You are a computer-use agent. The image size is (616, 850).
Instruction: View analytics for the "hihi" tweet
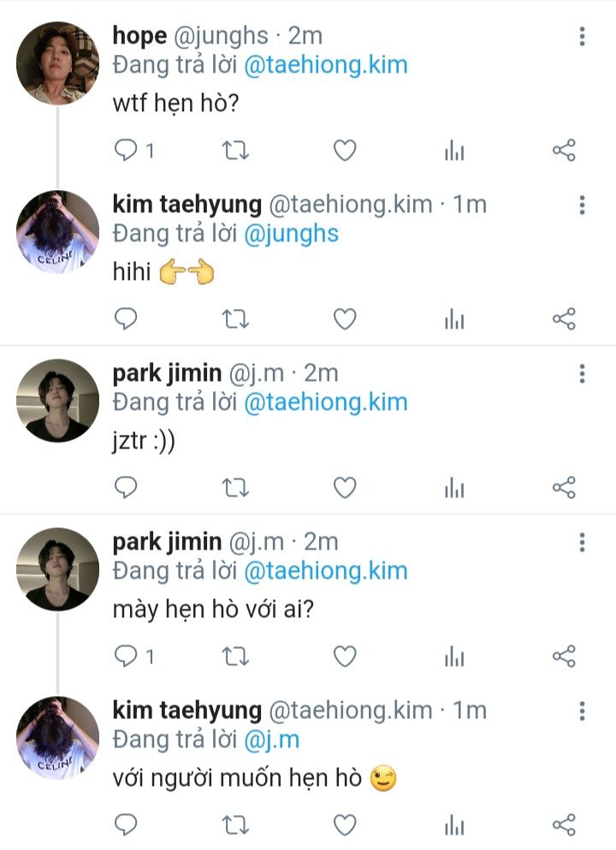(454, 320)
